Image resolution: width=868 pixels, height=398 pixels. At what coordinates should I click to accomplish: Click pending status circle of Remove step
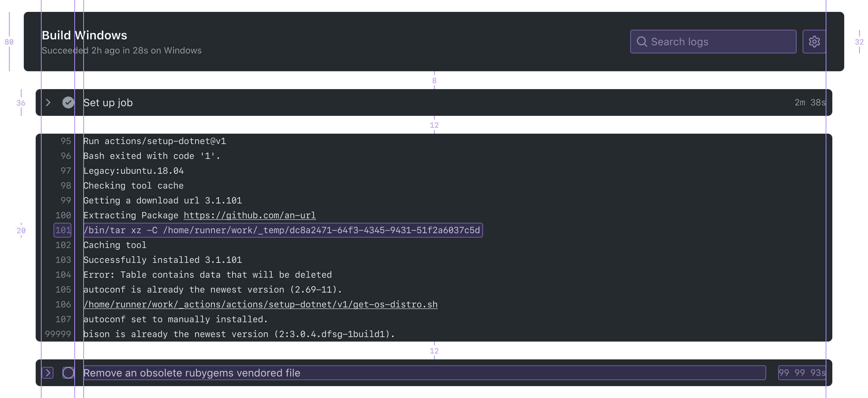[68, 373]
